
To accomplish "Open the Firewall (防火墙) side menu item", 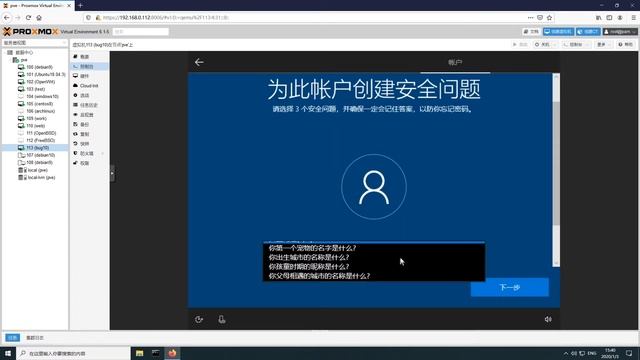I will [87, 153].
